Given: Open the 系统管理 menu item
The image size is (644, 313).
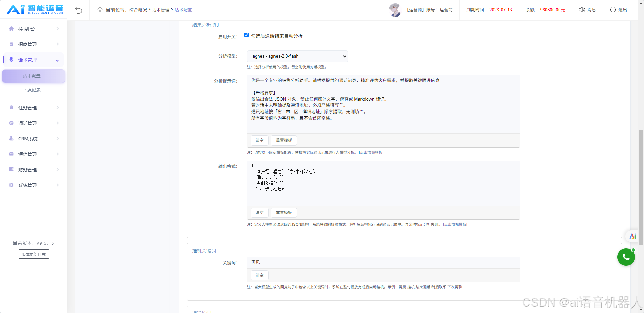Looking at the screenshot, I should (x=33, y=185).
